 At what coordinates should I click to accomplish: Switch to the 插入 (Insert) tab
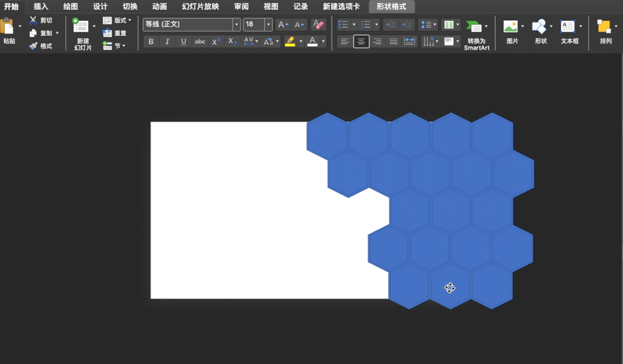41,6
